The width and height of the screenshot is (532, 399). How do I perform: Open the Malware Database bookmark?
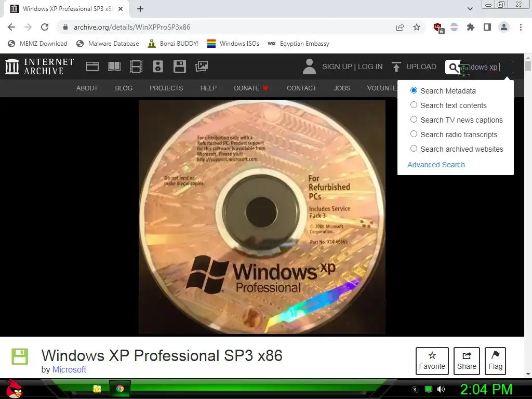[108, 44]
